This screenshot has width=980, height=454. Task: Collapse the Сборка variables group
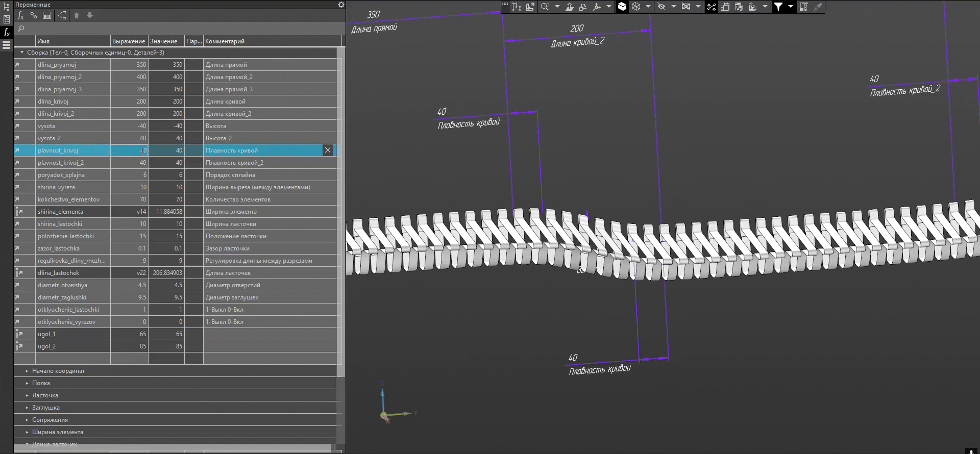22,53
